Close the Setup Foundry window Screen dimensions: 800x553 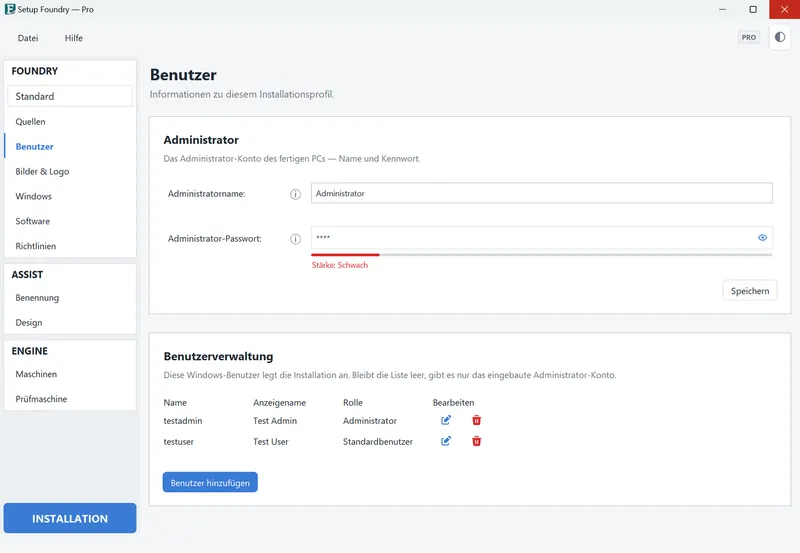click(784, 9)
